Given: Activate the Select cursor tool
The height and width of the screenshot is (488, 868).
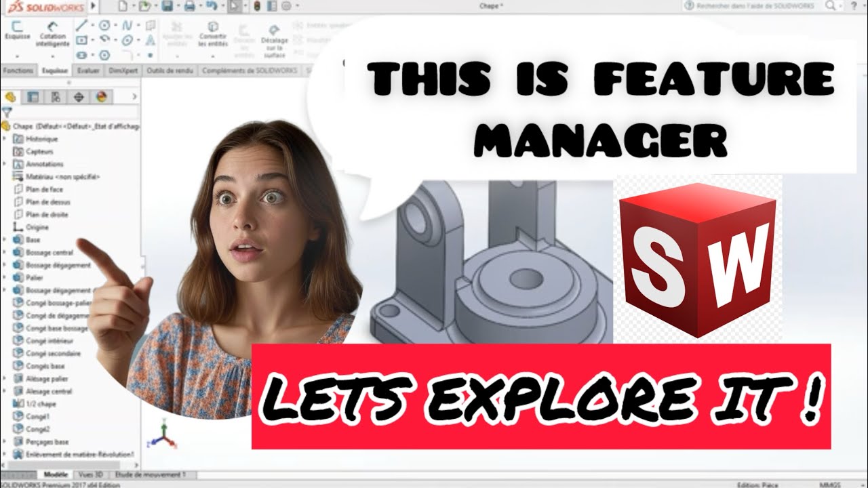Looking at the screenshot, I should pos(234,7).
